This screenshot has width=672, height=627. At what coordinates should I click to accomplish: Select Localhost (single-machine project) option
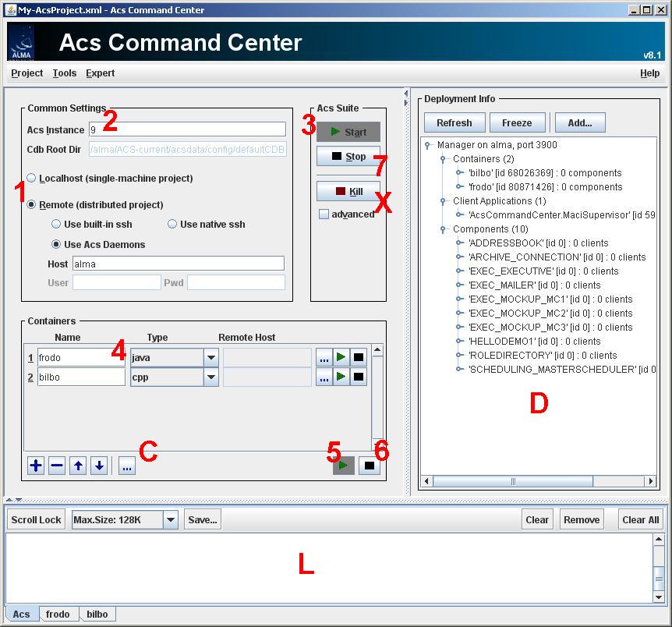click(x=32, y=179)
